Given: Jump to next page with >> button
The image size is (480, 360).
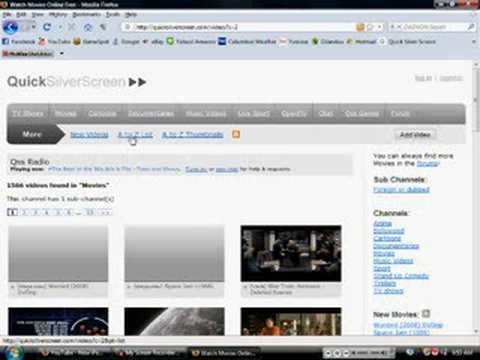Looking at the screenshot, I should 106,212.
